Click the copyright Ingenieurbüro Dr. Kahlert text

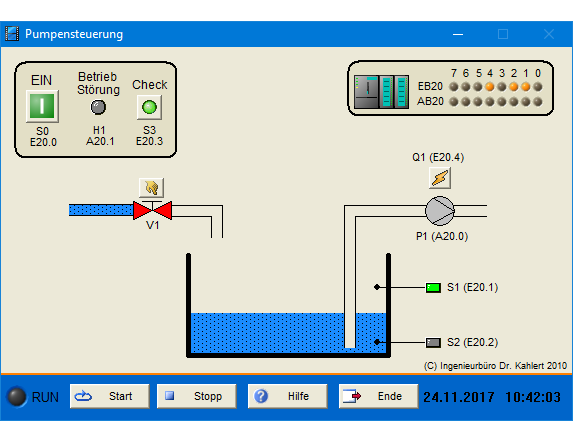pyautogui.click(x=495, y=366)
